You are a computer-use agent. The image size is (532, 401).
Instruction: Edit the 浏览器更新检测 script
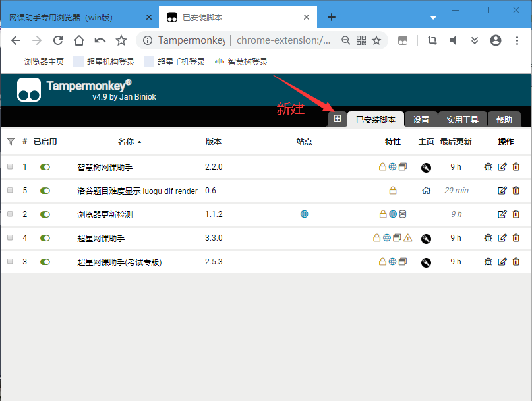[502, 214]
